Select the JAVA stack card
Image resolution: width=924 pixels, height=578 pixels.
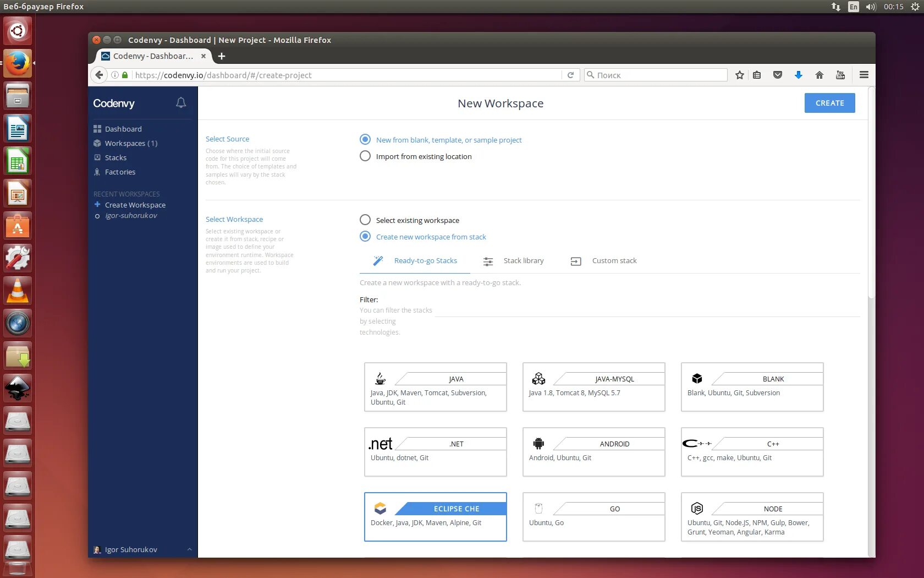[x=435, y=387]
